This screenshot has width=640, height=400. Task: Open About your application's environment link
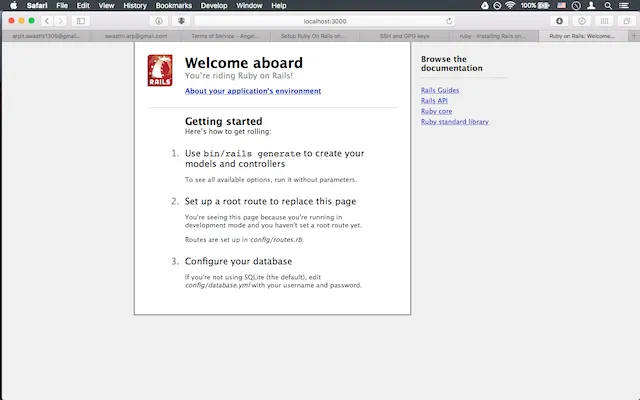253,91
